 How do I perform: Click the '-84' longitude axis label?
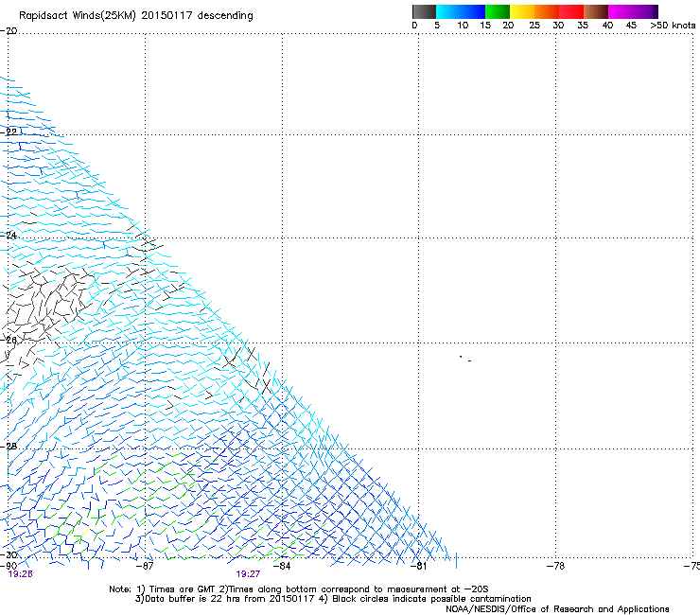282,566
